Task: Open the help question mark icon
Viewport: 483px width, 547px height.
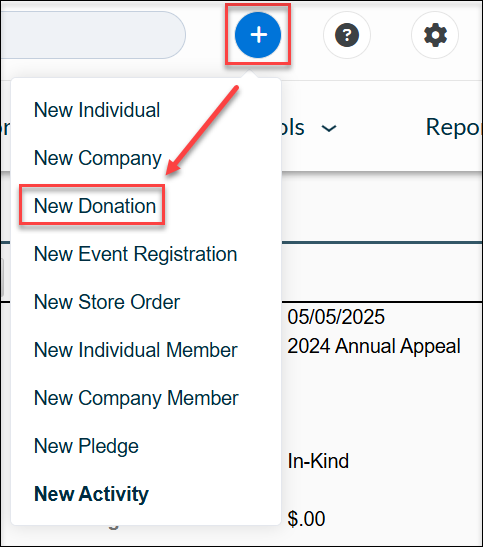Action: click(x=347, y=35)
